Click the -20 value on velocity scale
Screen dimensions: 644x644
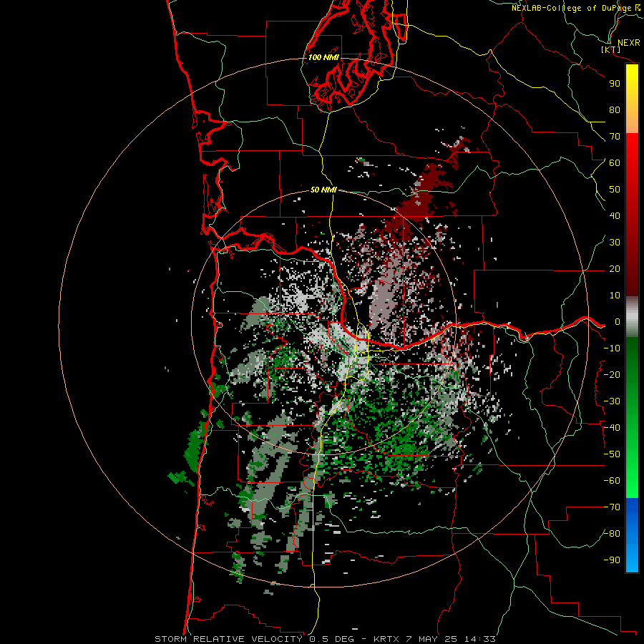tap(612, 375)
